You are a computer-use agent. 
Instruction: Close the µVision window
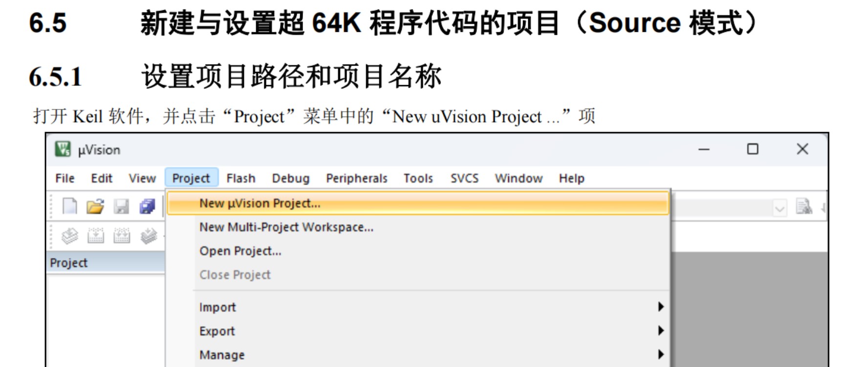tap(803, 149)
